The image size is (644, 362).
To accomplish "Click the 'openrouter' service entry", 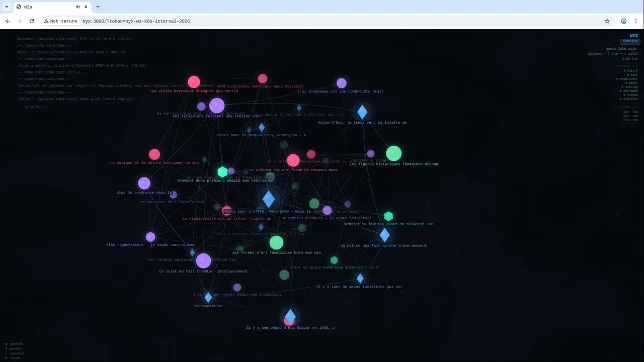I will point(627,79).
